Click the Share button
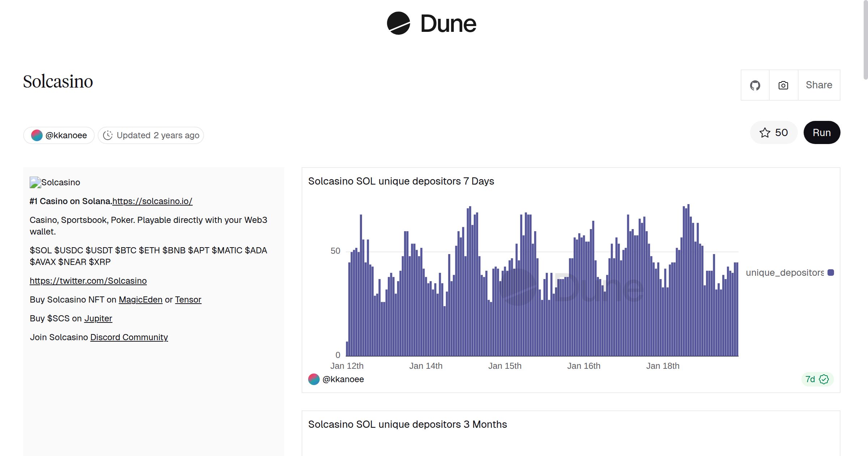This screenshot has height=456, width=868. pos(819,85)
